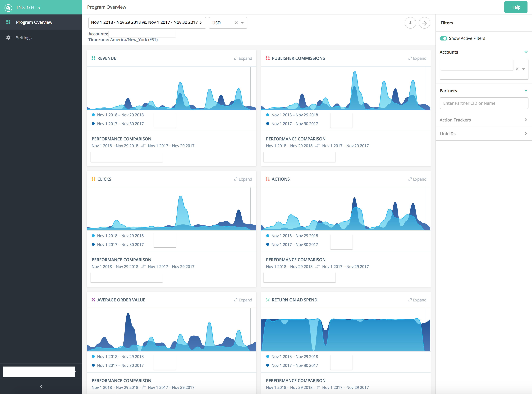Open the date range comparison picker

[x=147, y=23]
